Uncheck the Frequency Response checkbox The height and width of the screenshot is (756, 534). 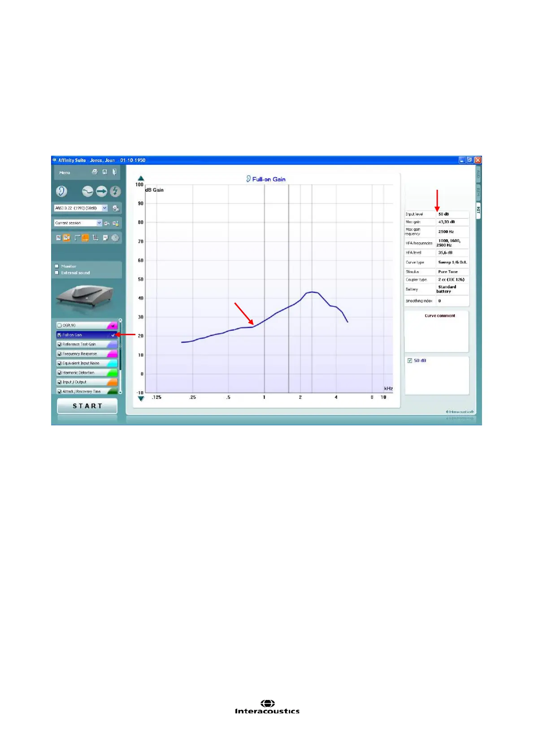[x=59, y=354]
